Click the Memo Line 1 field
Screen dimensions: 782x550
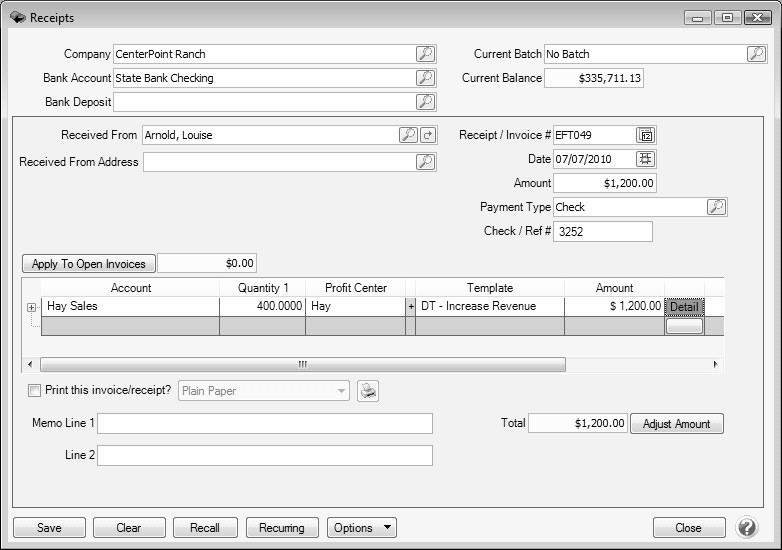265,423
